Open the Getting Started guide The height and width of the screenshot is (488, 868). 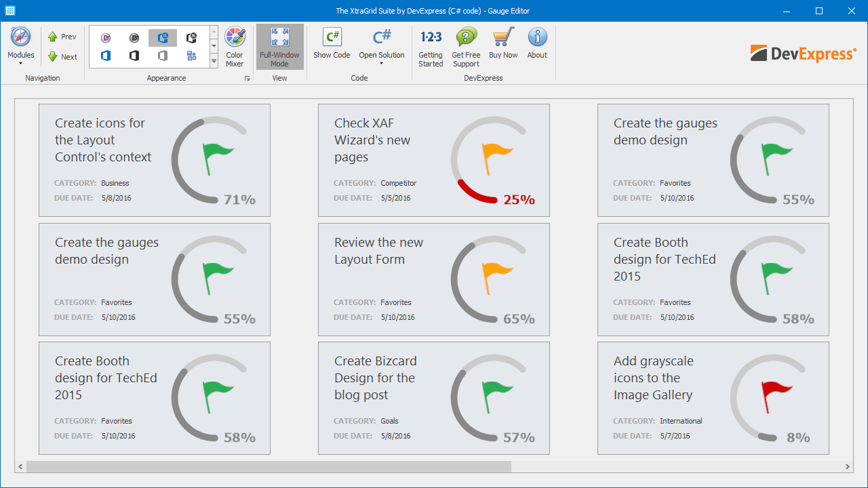point(431,47)
